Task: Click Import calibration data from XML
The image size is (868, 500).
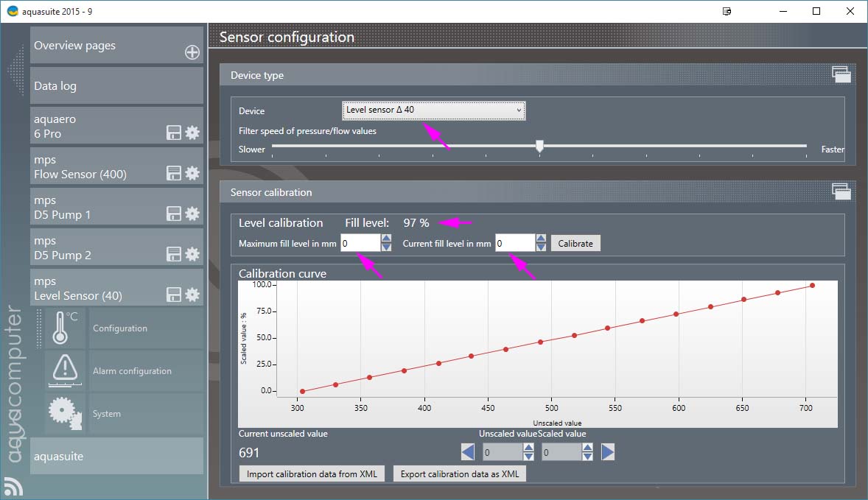Action: (312, 473)
